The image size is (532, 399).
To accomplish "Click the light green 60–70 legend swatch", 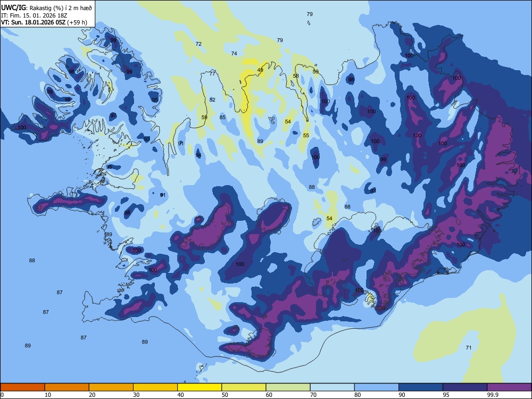I will pyautogui.click(x=288, y=387).
